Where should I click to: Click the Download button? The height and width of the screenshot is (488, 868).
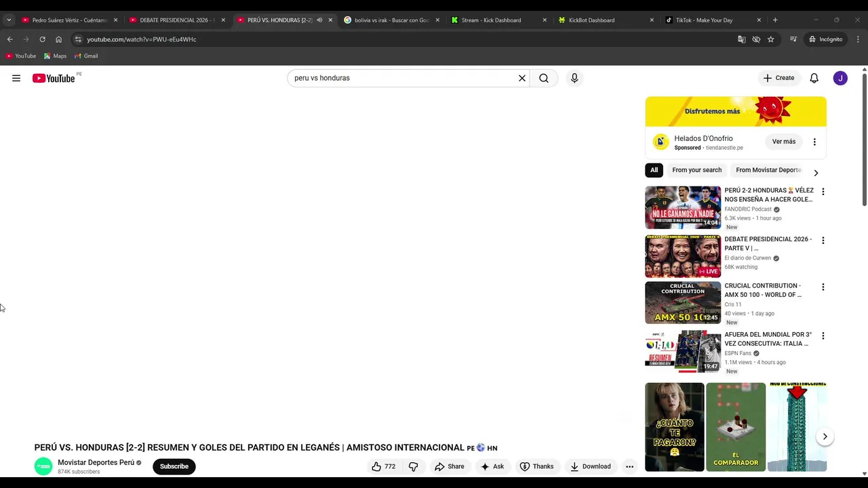point(591,466)
